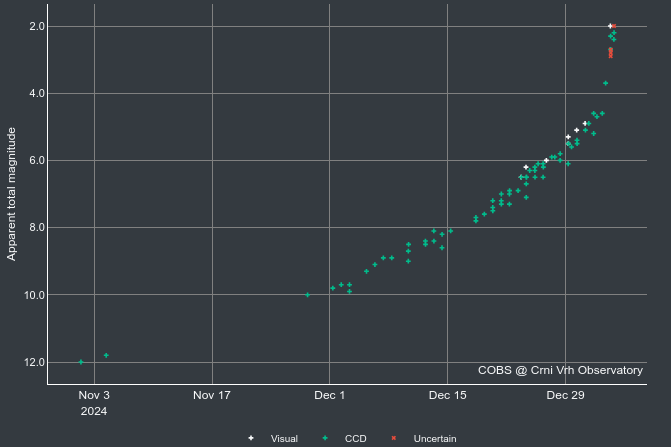Click the green plus marker beside CCD in legend

pos(324,439)
